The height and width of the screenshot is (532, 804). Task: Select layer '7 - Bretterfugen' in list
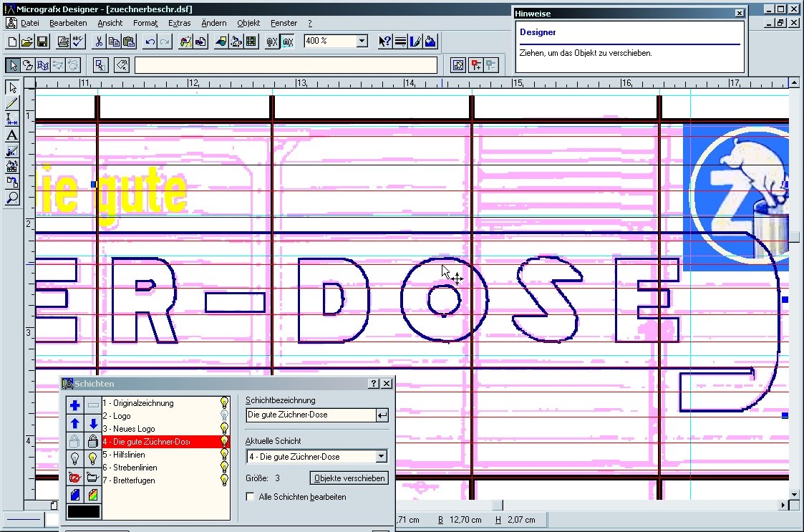(135, 480)
